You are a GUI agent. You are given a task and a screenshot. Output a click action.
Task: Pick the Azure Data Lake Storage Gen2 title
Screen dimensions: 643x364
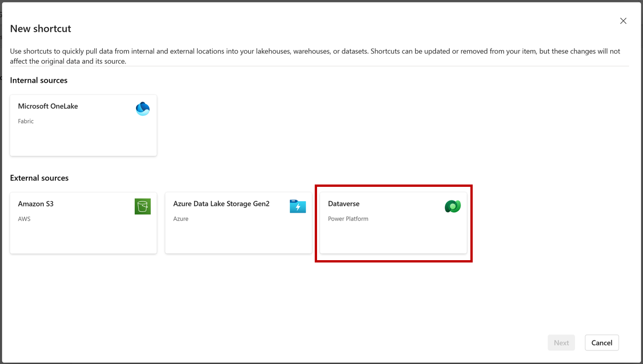point(221,204)
